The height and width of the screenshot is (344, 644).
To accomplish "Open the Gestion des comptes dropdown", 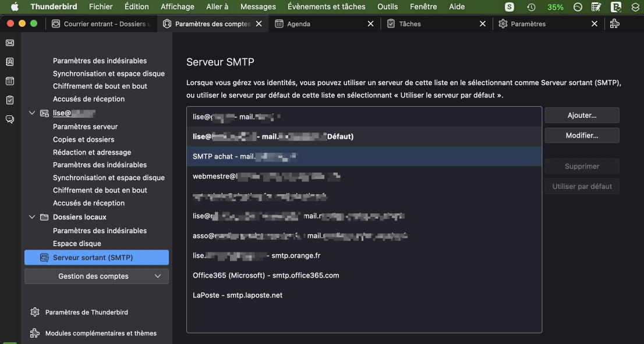I will click(97, 276).
